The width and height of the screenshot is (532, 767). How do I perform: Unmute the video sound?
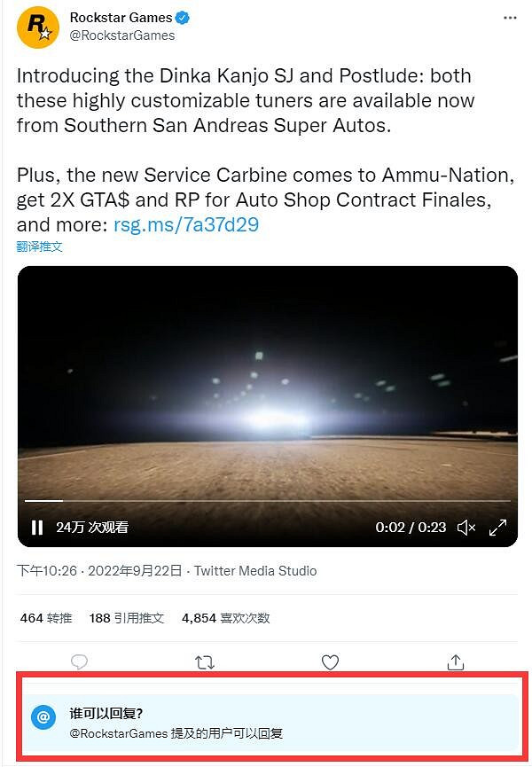point(465,528)
